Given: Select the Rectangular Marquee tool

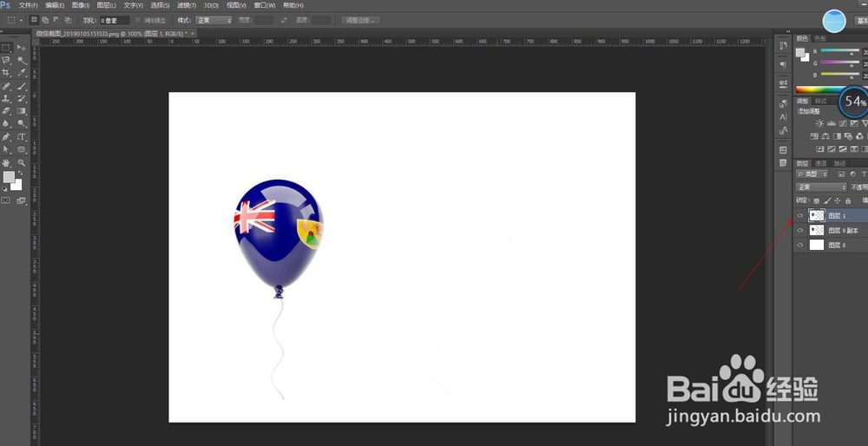Looking at the screenshot, I should coord(7,48).
